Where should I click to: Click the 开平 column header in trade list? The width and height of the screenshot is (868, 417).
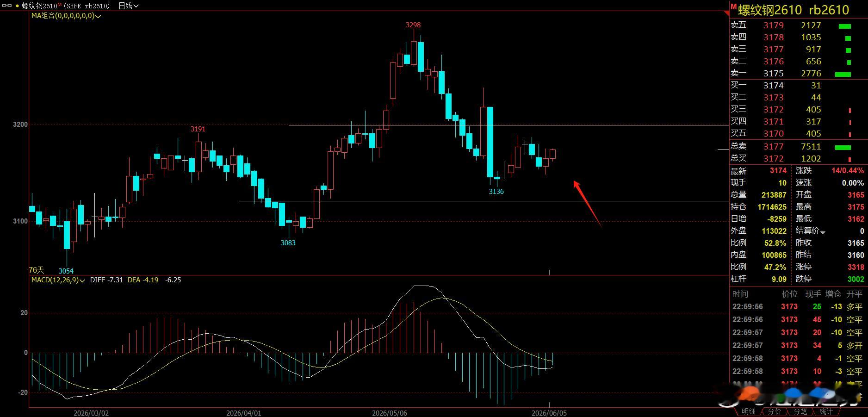(x=855, y=294)
